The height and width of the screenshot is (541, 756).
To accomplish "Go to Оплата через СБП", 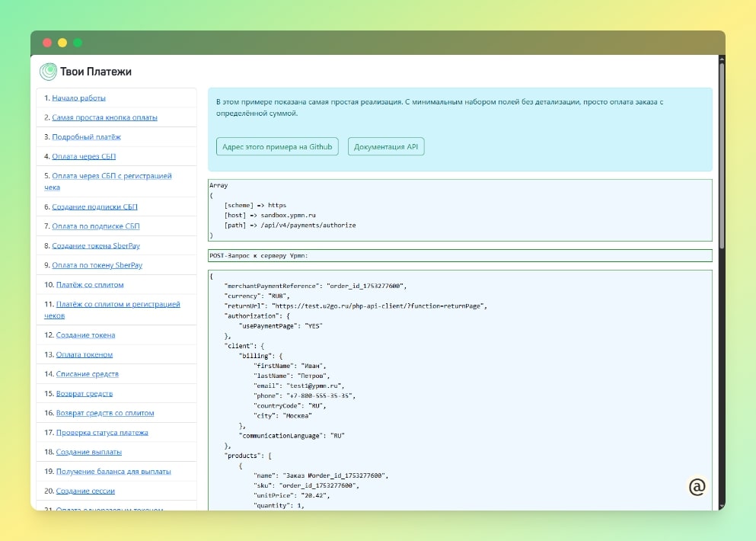I will coord(85,156).
